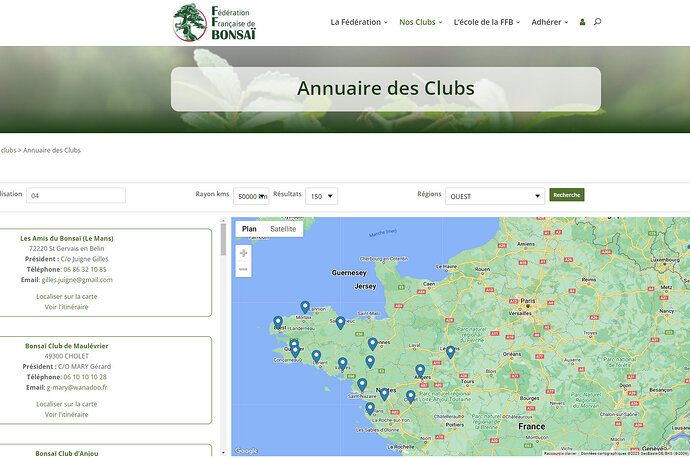Zoom in on the map

(243, 253)
